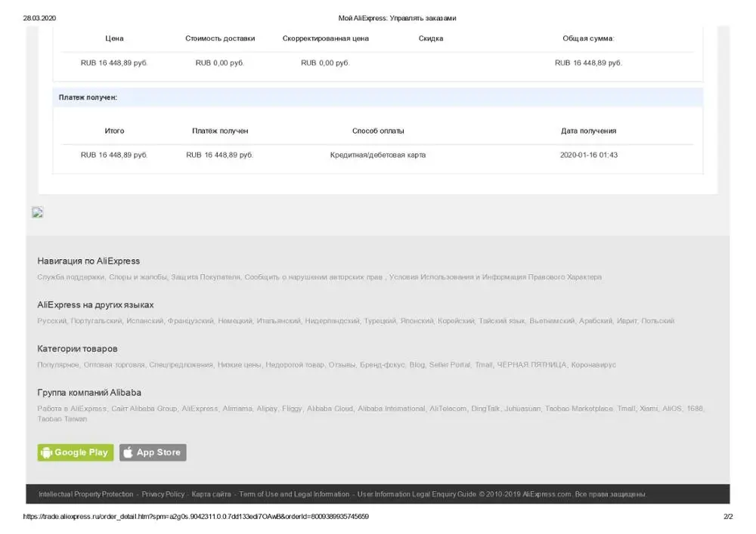Open the Карта сайта footer link
756x534 pixels.
point(211,495)
